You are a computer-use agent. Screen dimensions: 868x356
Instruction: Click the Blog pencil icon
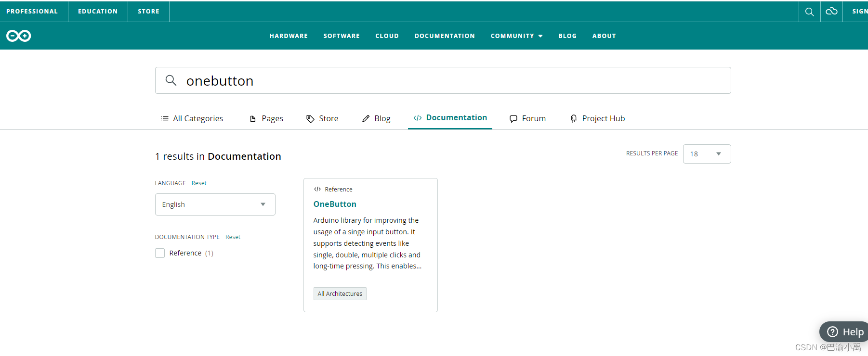pyautogui.click(x=366, y=119)
